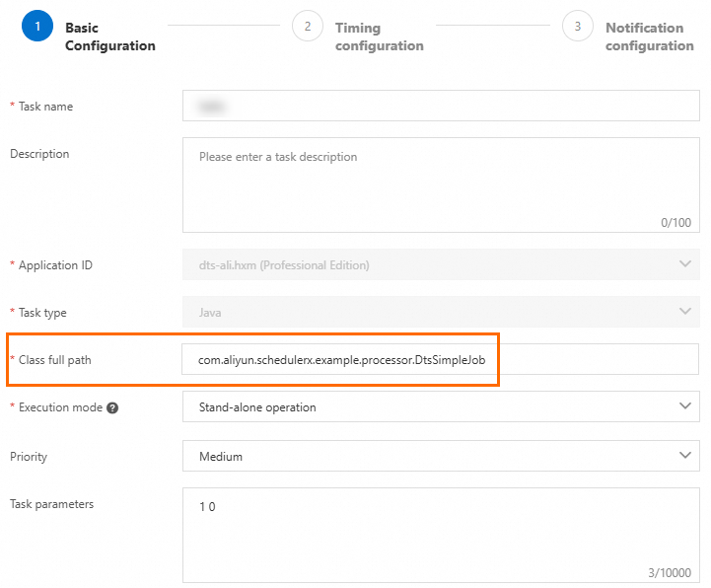Viewport: 711px width, 588px height.
Task: Click the Application ID chevron arrow
Action: pos(685,263)
